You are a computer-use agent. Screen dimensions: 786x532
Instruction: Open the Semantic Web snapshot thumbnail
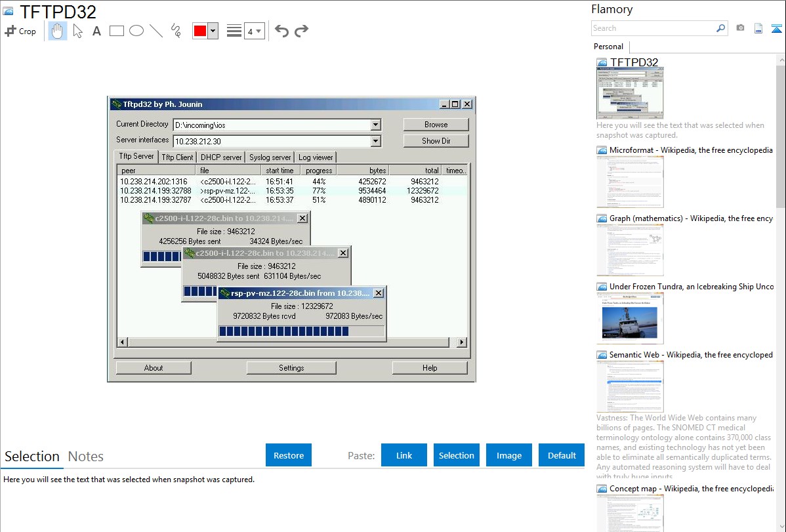630,386
